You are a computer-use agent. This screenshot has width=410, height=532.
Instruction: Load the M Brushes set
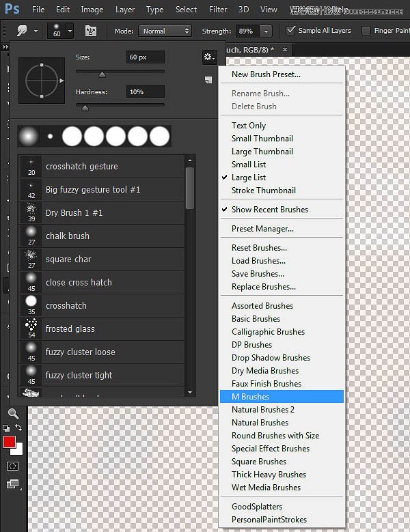tap(282, 397)
